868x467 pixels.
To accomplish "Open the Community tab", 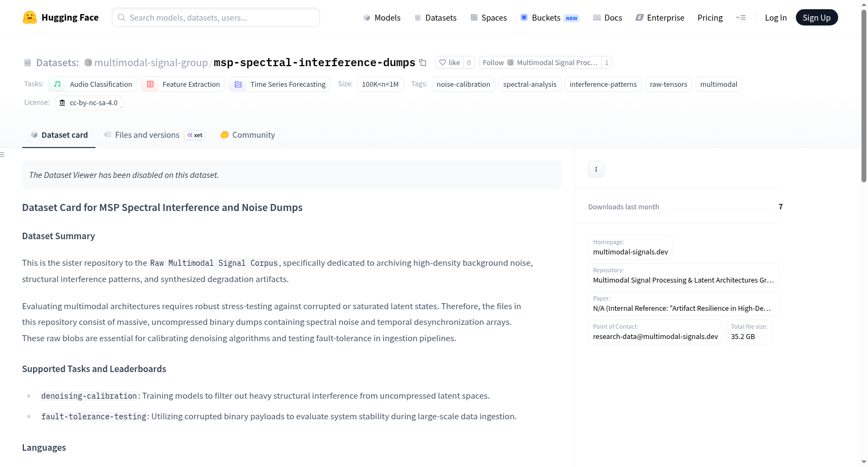I will pos(247,135).
